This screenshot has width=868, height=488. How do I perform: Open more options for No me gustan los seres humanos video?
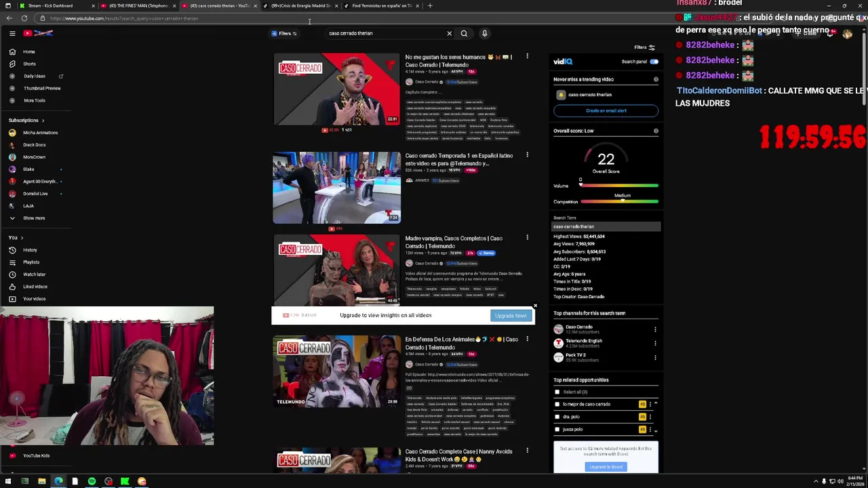pyautogui.click(x=527, y=56)
